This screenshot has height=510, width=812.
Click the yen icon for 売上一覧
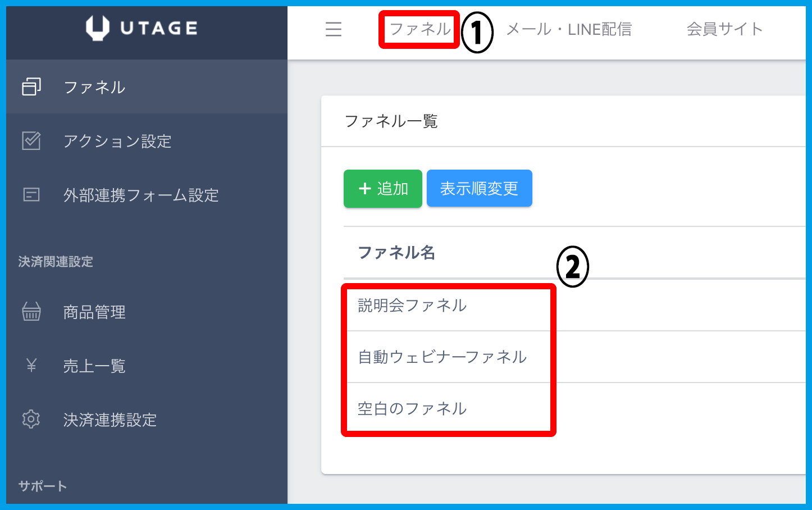[x=31, y=366]
